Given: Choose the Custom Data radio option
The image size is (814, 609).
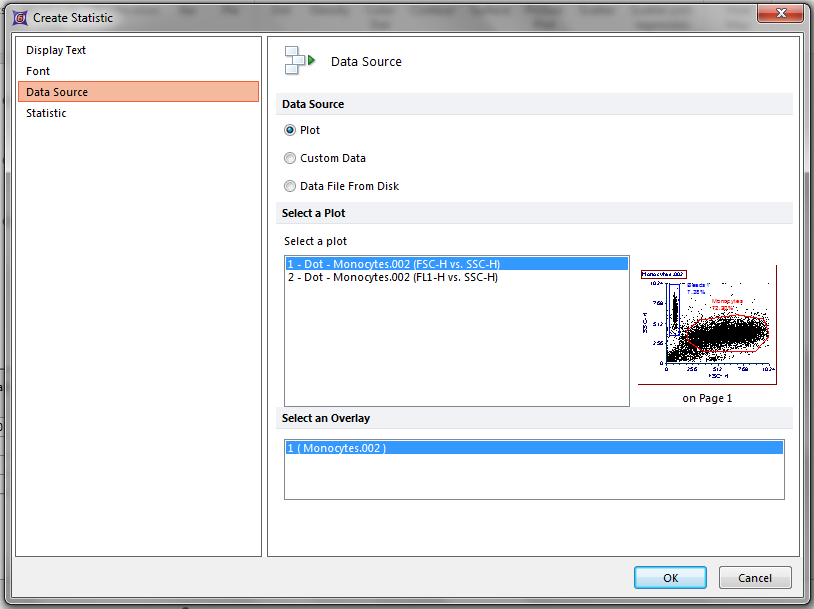Looking at the screenshot, I should [290, 158].
